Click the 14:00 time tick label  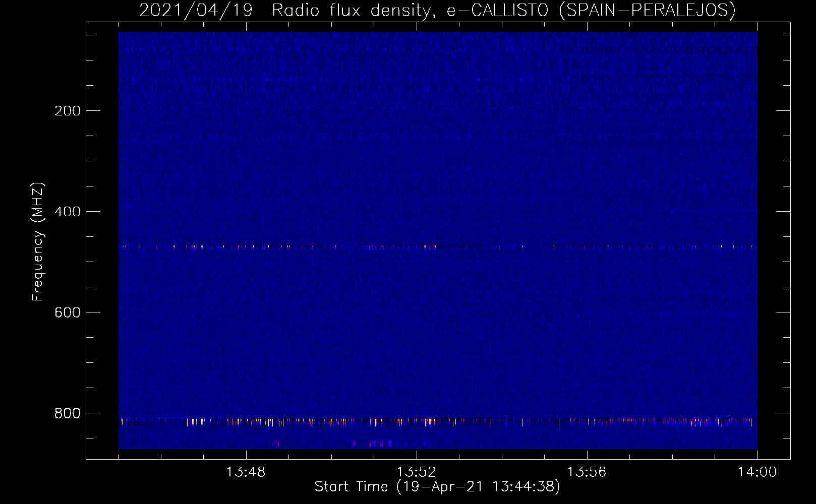tap(757, 472)
